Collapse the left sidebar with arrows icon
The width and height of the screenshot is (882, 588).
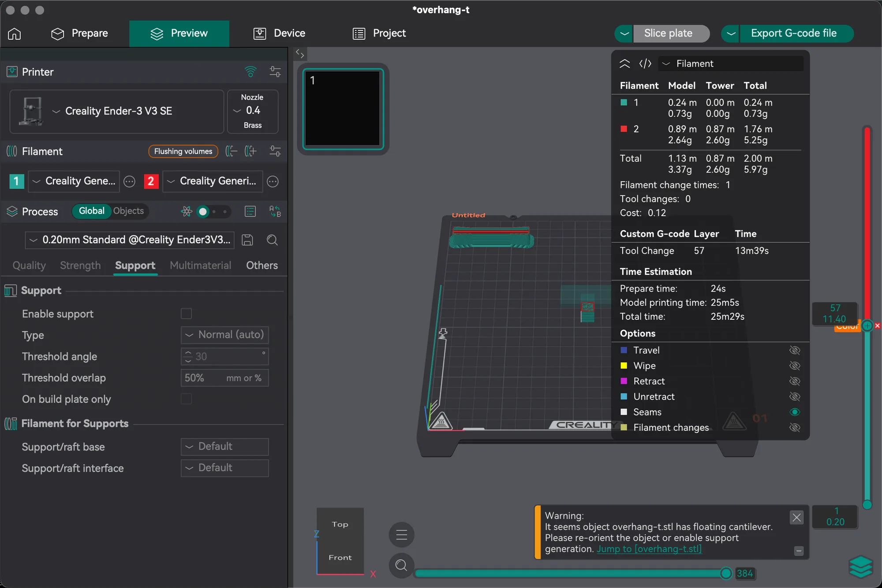coord(300,54)
